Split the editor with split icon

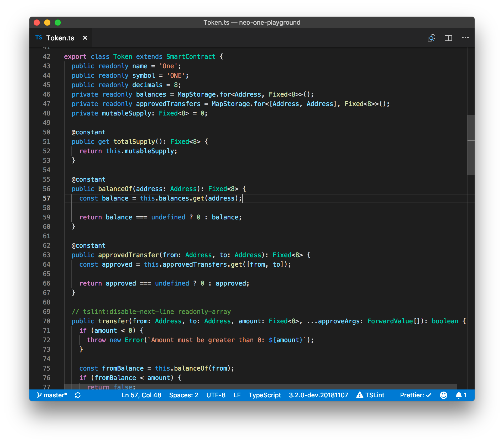coord(448,38)
